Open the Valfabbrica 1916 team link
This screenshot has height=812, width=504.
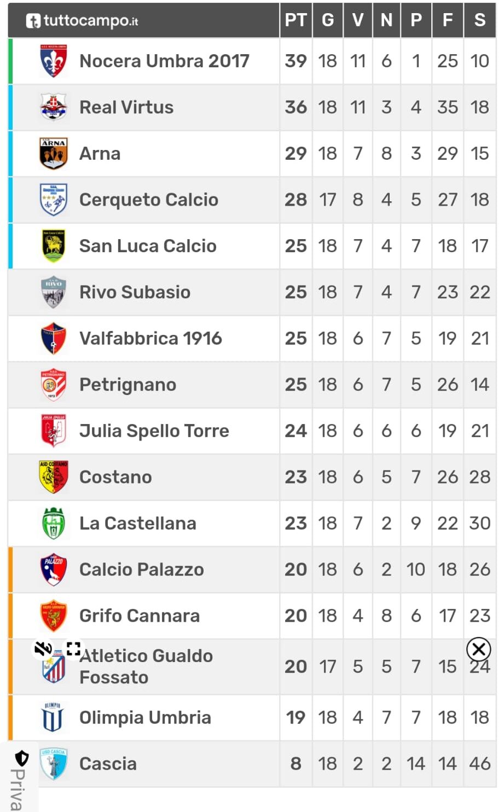[150, 338]
